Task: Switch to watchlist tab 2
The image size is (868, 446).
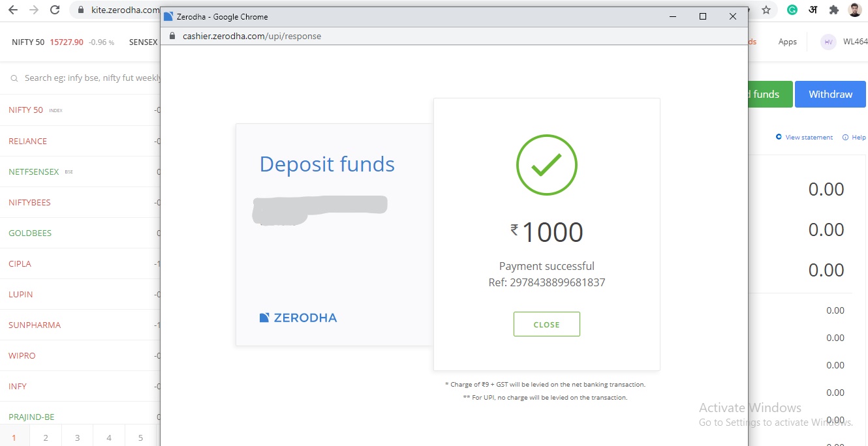Action: pyautogui.click(x=46, y=438)
